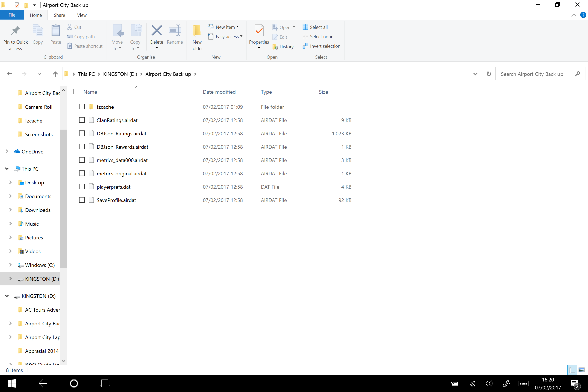This screenshot has height=392, width=588.
Task: Open recent locations dropdown arrow
Action: coord(40,74)
